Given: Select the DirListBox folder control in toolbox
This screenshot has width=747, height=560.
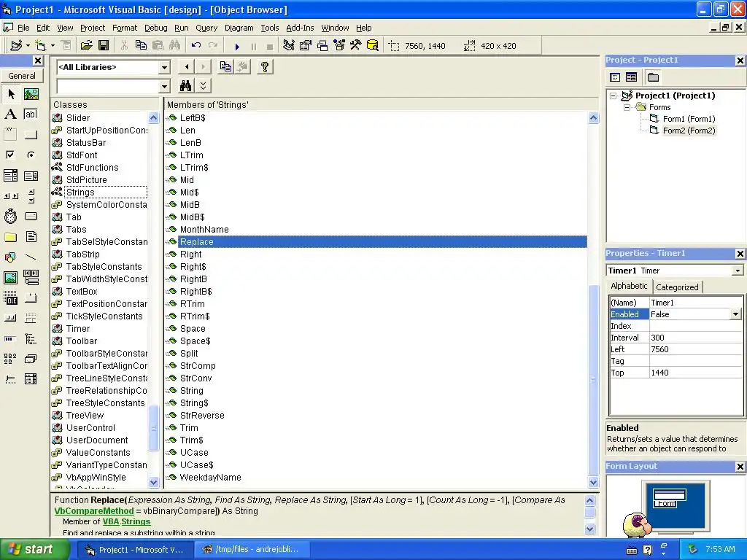Looking at the screenshot, I should (11, 237).
